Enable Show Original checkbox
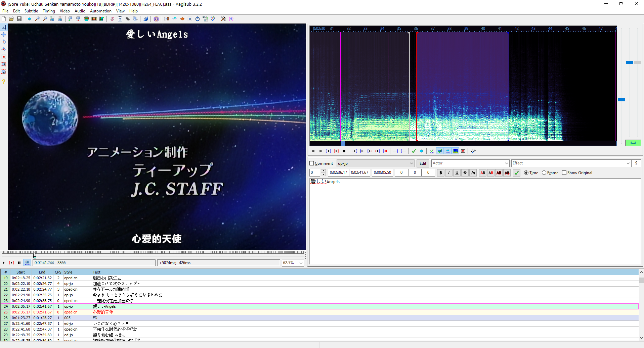 (564, 173)
